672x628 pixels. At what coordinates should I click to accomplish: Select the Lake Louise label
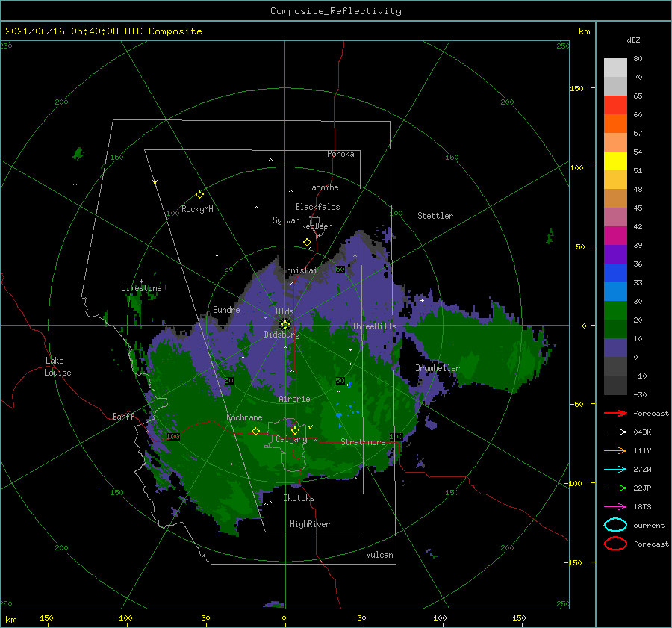[57, 367]
